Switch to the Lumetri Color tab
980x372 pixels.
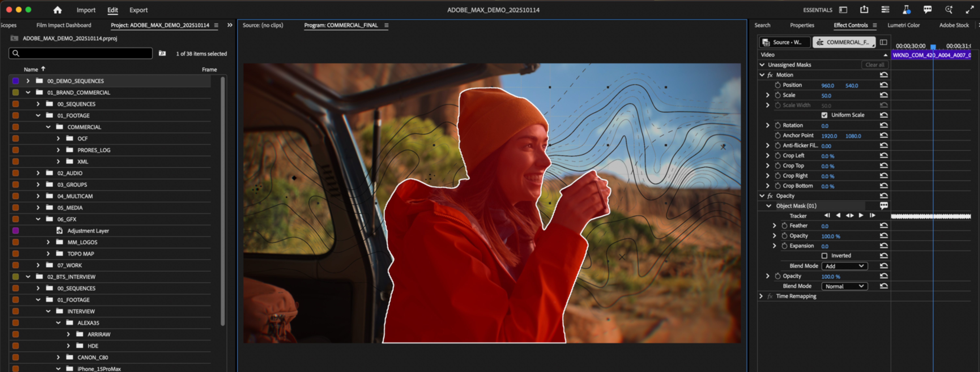pos(903,25)
